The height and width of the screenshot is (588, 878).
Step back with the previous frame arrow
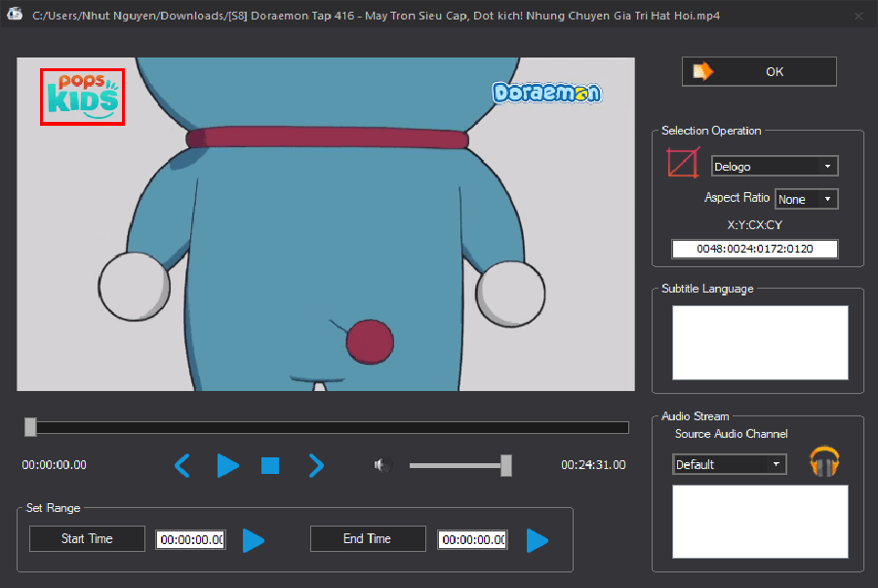tap(182, 465)
